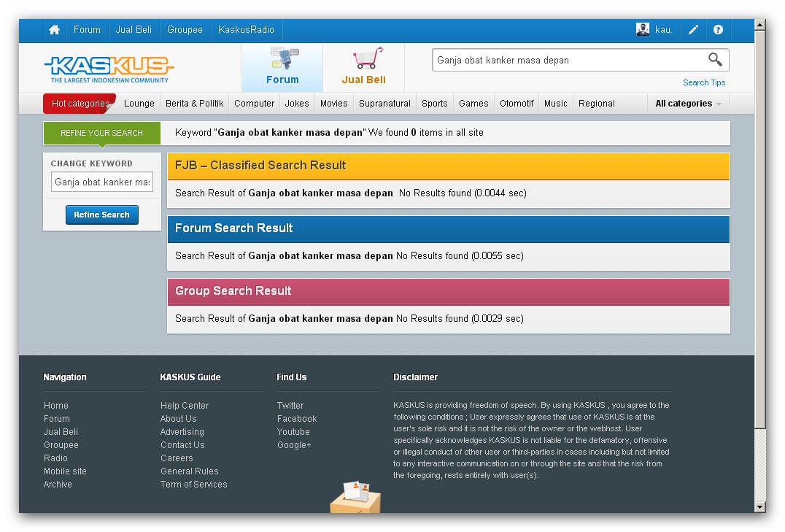This screenshot has width=785, height=532.
Task: Go to the Kaskus home icon
Action: [x=54, y=30]
